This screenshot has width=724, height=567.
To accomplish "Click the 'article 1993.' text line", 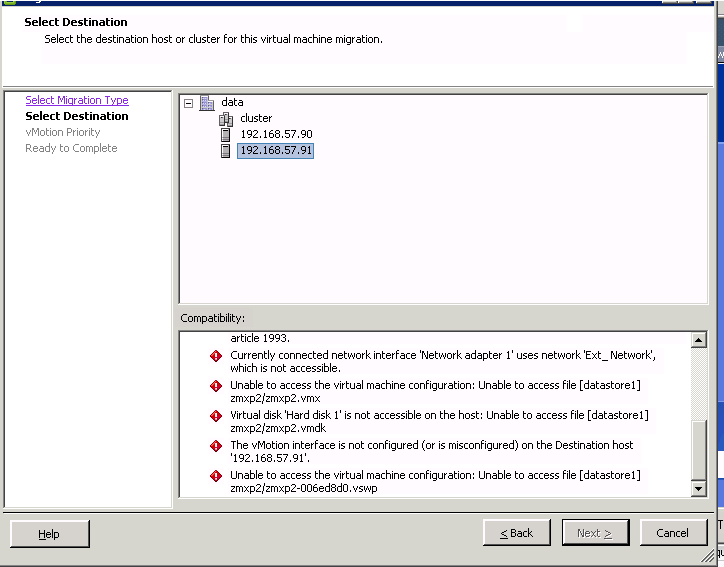I will coord(260,338).
